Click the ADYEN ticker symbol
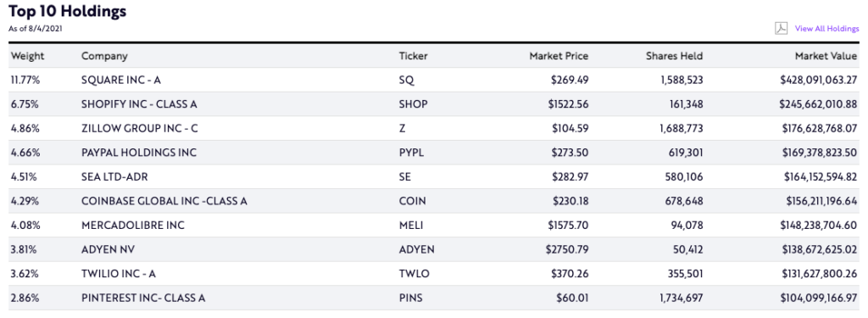 (x=417, y=250)
